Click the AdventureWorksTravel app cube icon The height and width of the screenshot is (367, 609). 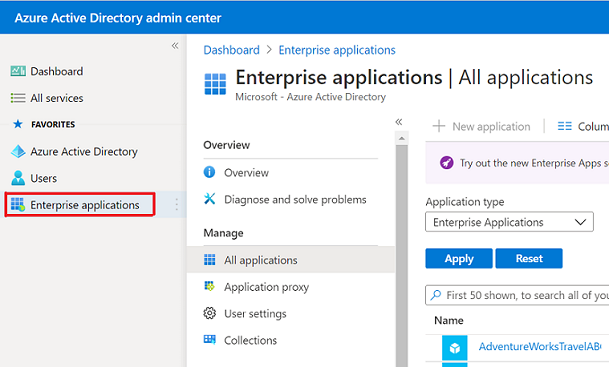click(454, 348)
